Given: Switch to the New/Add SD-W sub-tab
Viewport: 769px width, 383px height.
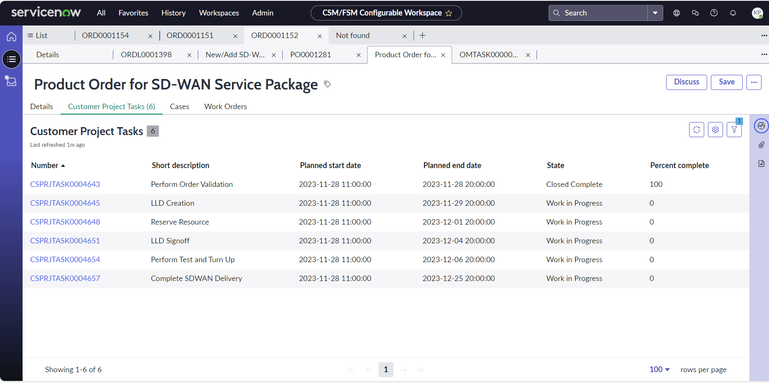Looking at the screenshot, I should tap(235, 55).
